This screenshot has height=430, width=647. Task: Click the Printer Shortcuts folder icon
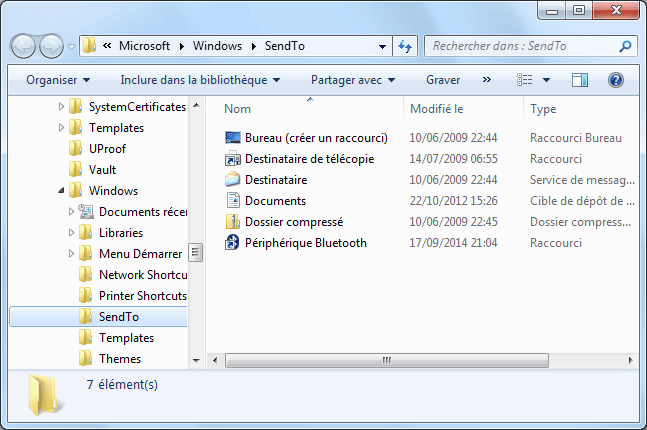pyautogui.click(x=85, y=295)
